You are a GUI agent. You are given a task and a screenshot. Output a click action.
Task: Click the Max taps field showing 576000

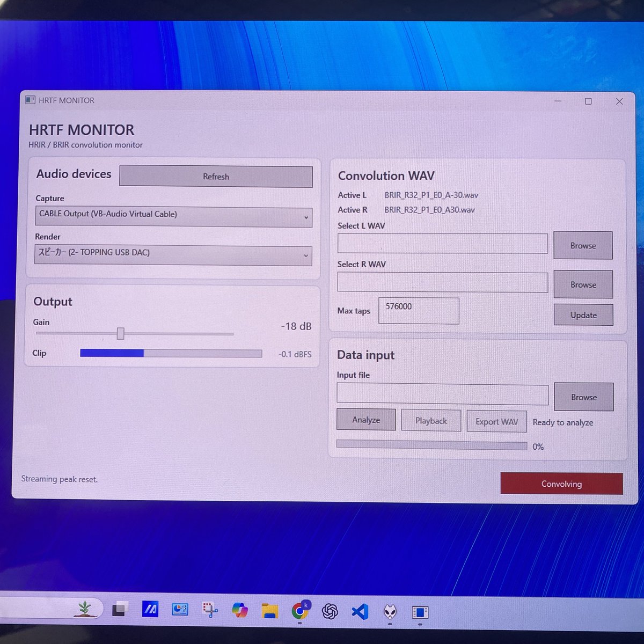(419, 311)
